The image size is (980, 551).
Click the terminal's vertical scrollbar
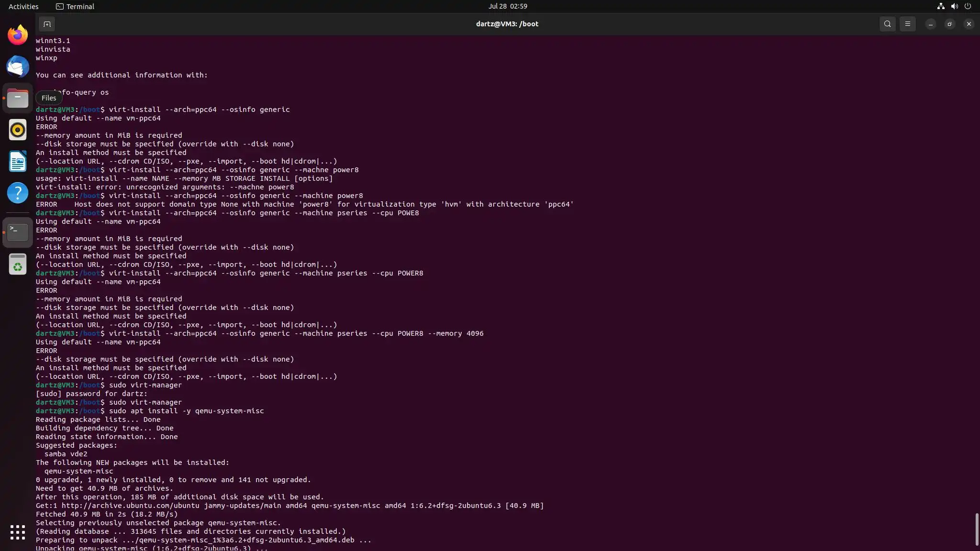pyautogui.click(x=977, y=529)
